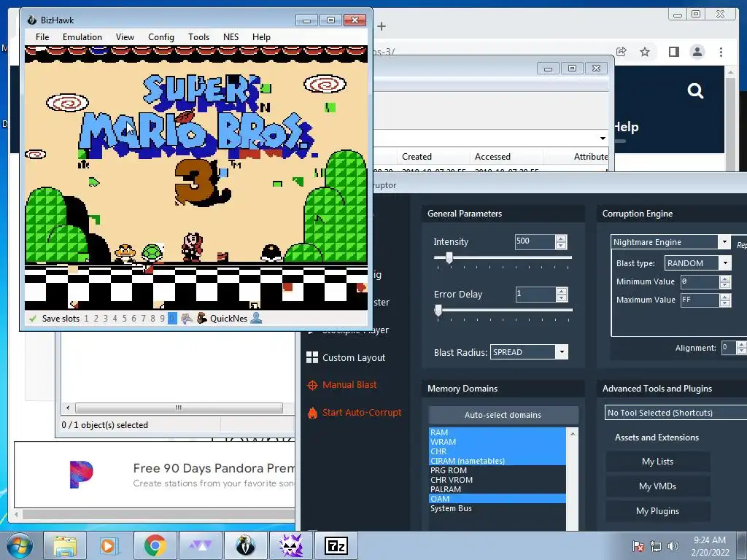Open the View menu in BizHawk
The width and height of the screenshot is (747, 560).
[125, 37]
